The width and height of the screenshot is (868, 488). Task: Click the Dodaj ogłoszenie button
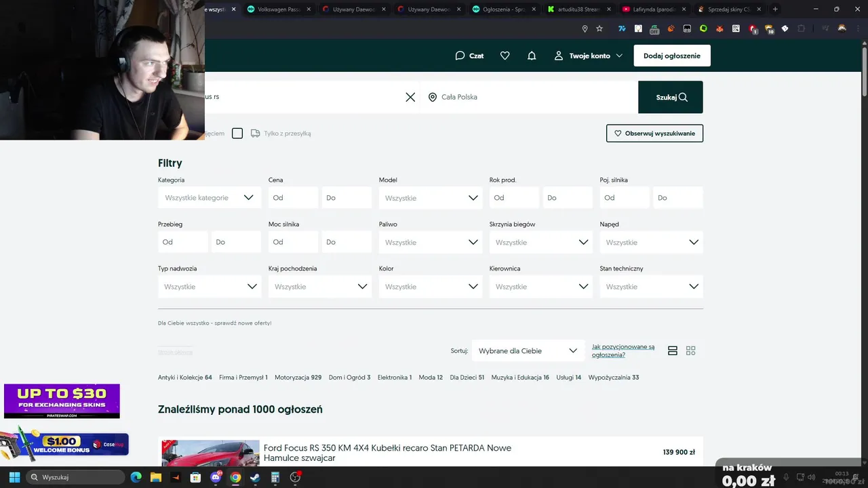(x=672, y=56)
